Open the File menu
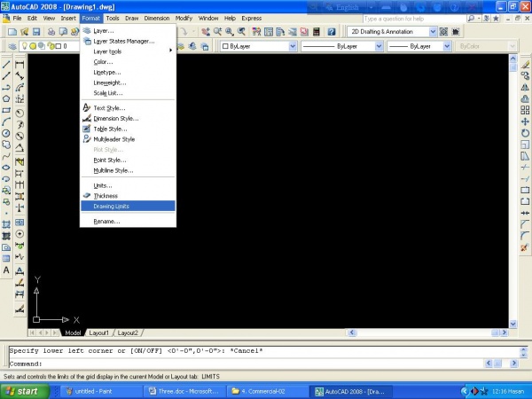This screenshot has height=399, width=532. pyautogui.click(x=17, y=19)
